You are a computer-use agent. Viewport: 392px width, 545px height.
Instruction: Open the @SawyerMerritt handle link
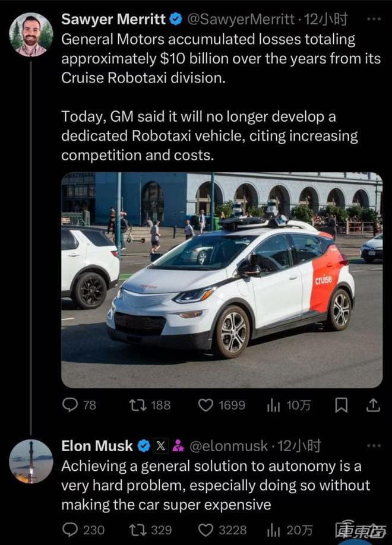(241, 20)
